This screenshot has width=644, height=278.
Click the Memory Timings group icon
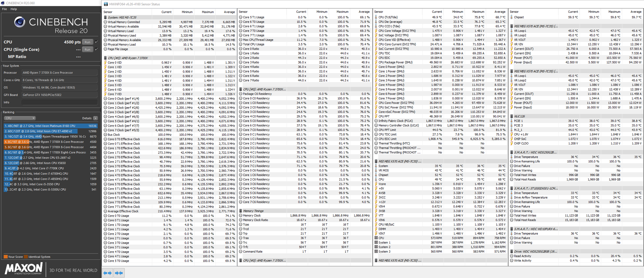tap(241, 211)
